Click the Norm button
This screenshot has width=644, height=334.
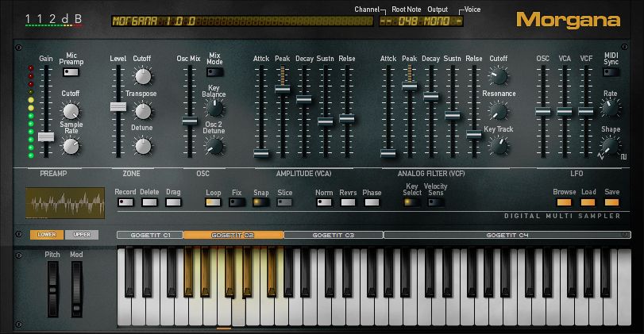point(324,202)
